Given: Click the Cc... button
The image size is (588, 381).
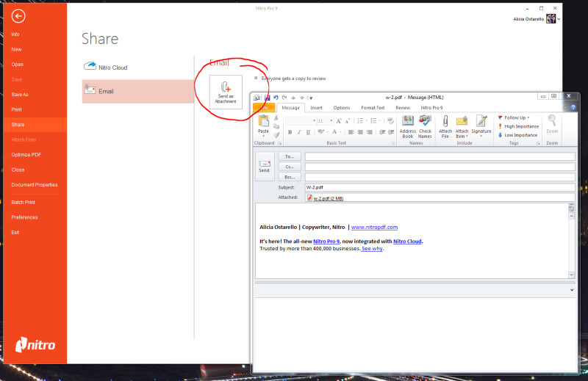Looking at the screenshot, I should (x=290, y=167).
